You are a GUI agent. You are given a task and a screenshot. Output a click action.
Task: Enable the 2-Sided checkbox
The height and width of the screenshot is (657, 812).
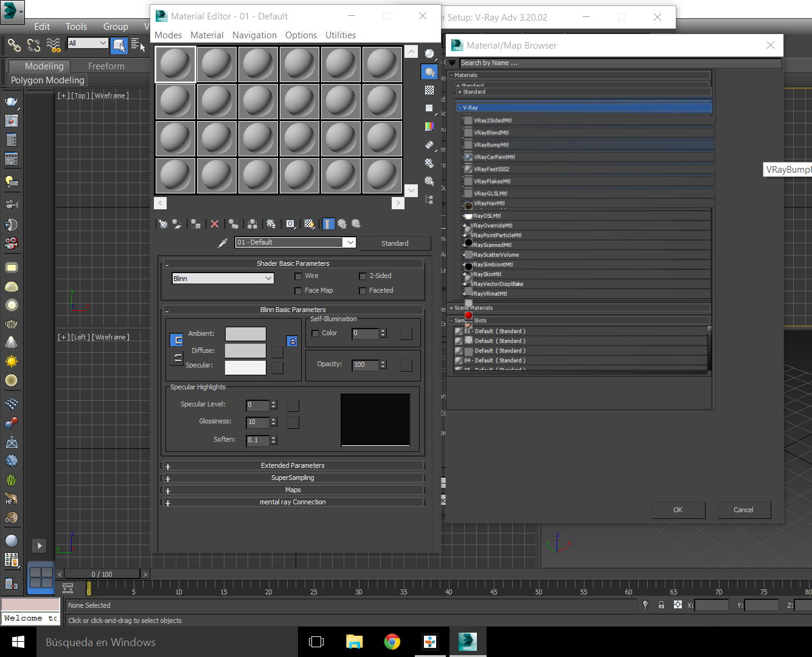(x=363, y=276)
